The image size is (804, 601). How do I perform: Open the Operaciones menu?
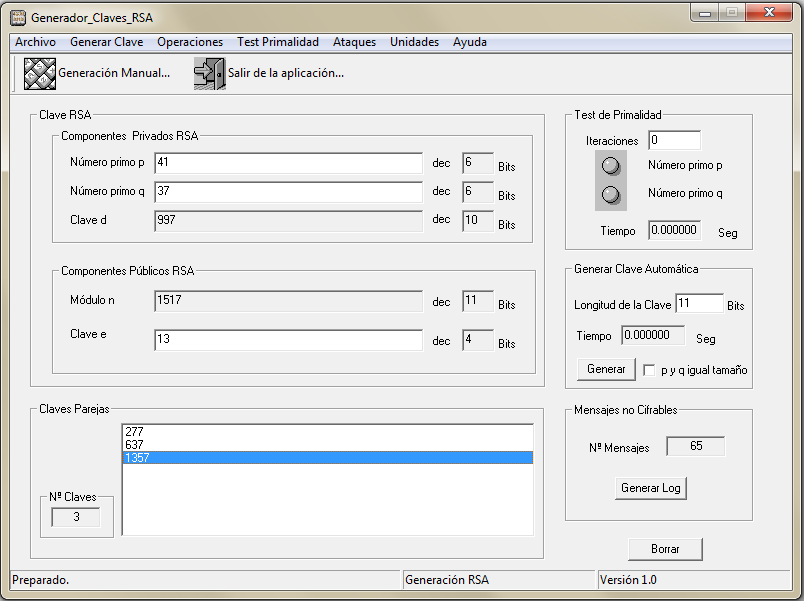190,42
